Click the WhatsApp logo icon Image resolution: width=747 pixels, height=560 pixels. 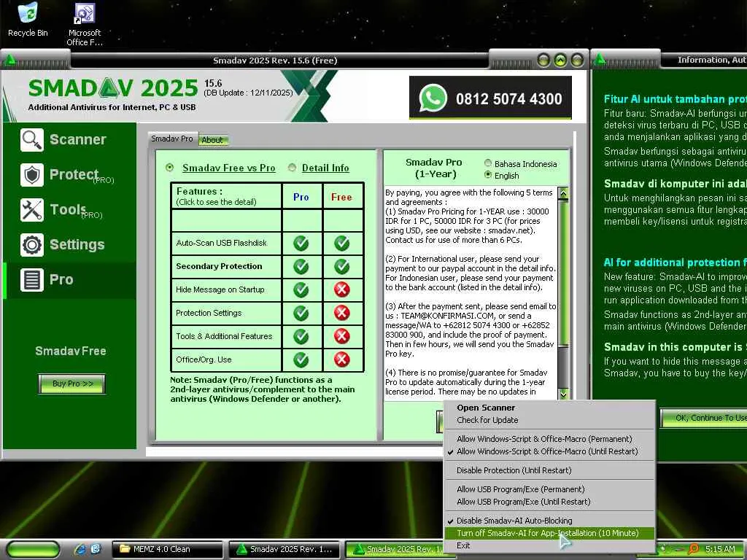433,98
